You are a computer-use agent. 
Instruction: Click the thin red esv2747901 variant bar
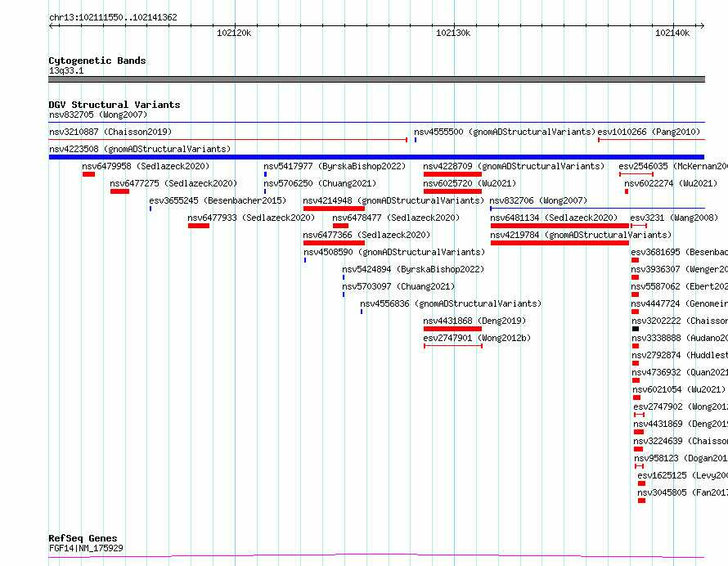coord(453,346)
